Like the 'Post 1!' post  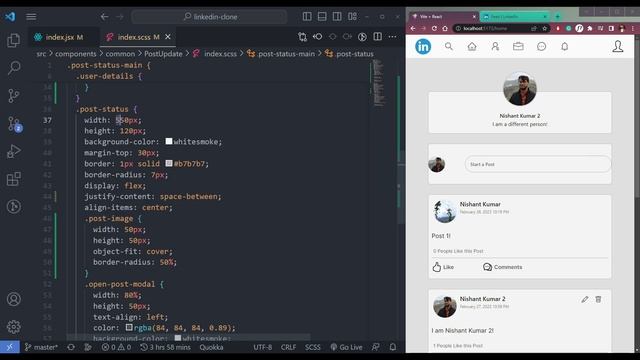coord(443,267)
